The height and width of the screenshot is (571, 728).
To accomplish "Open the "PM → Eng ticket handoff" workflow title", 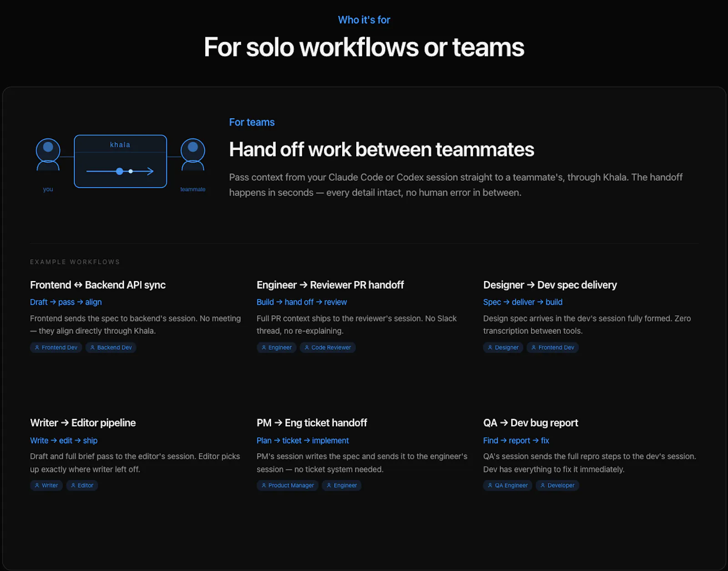I will point(312,423).
